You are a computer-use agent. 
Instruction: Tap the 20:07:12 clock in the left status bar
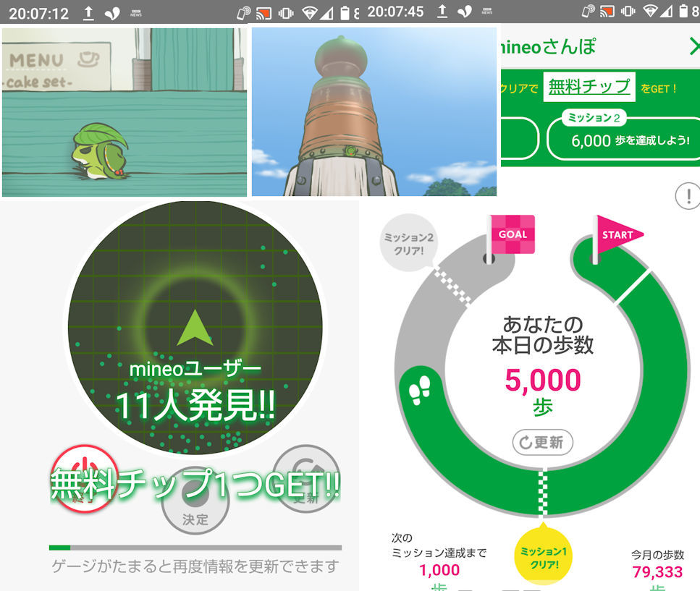click(x=39, y=13)
